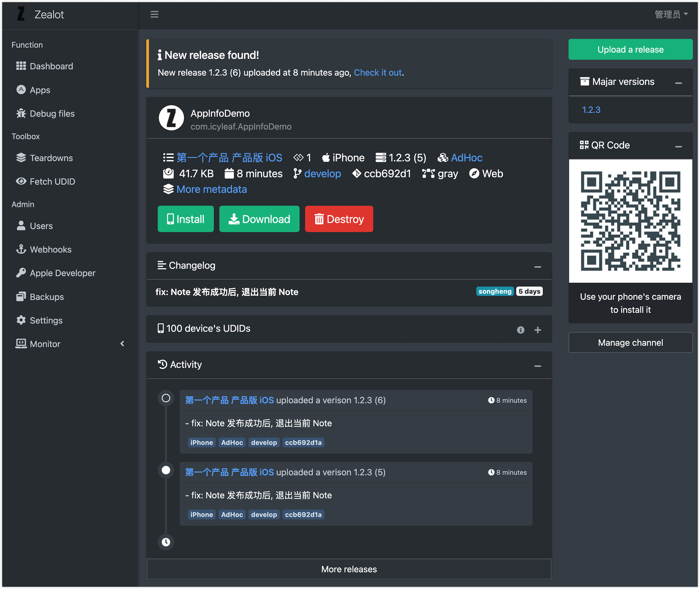Click the commit icon beside ccb692d1
Image resolution: width=700 pixels, height=589 pixels.
(x=357, y=174)
